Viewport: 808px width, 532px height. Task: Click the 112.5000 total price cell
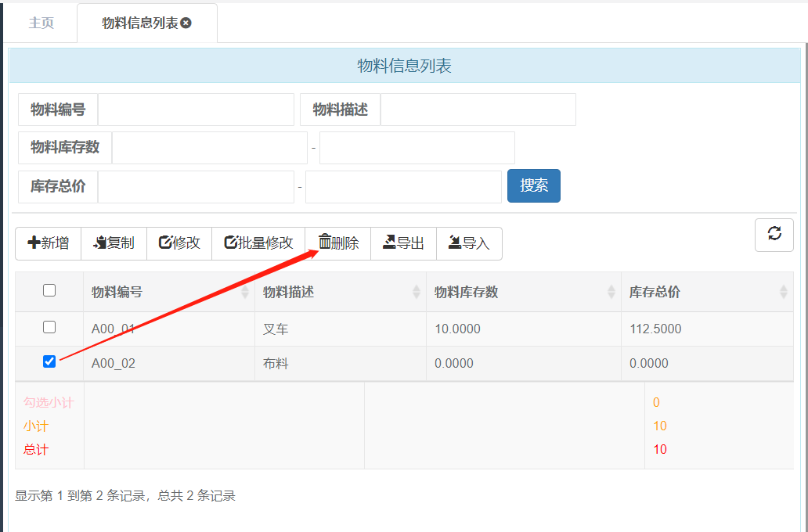coord(708,329)
